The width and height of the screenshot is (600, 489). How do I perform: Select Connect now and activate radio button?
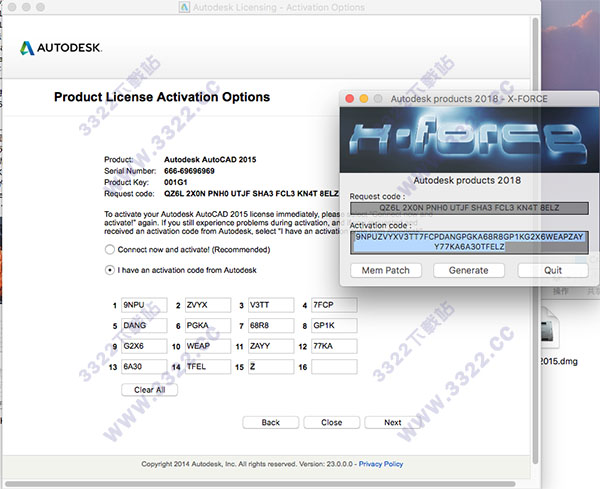pyautogui.click(x=110, y=249)
